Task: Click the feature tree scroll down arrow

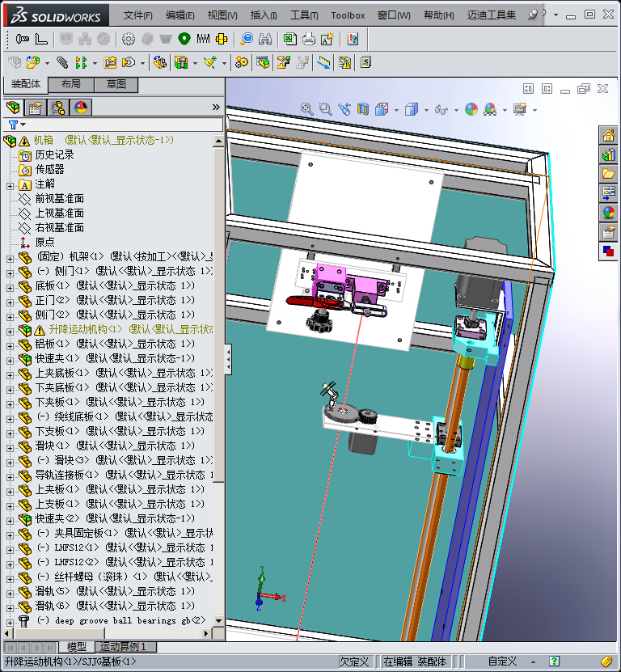Action: (x=218, y=620)
